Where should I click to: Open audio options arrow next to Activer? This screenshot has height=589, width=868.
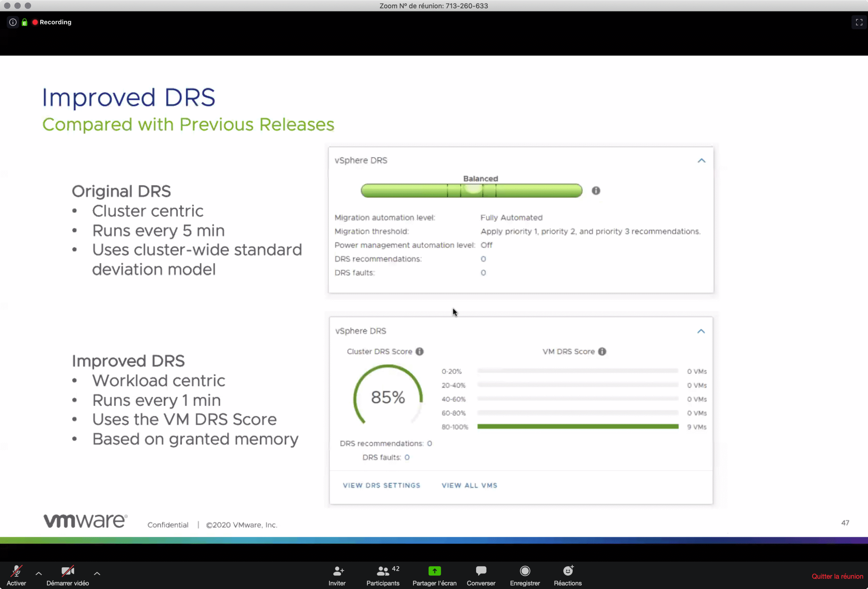38,573
